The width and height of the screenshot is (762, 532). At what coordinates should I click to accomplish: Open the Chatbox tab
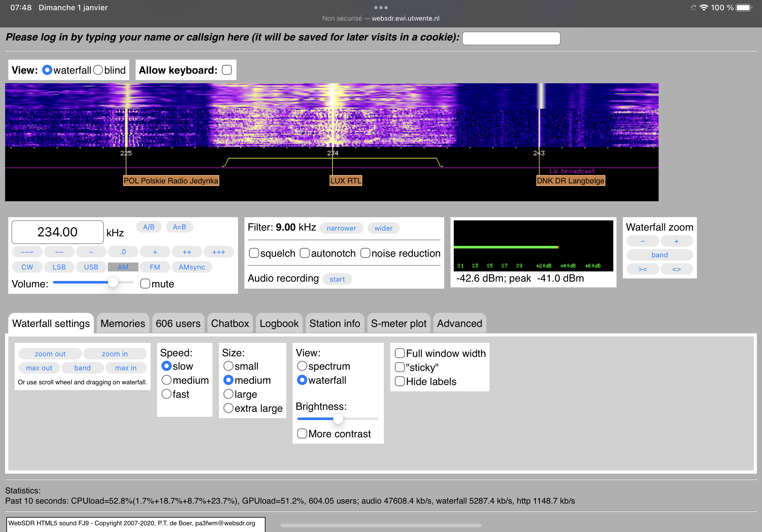click(230, 323)
